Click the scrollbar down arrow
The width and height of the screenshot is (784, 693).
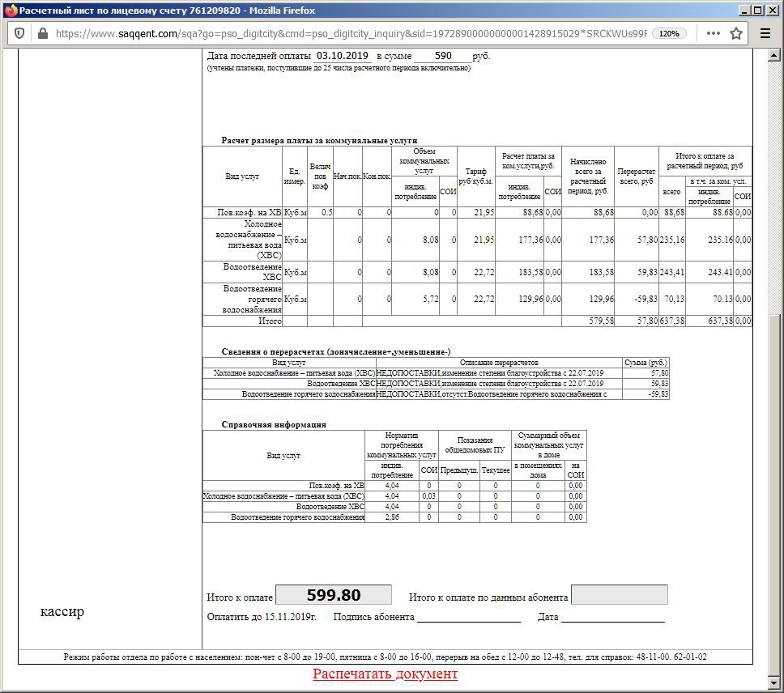pyautogui.click(x=773, y=682)
